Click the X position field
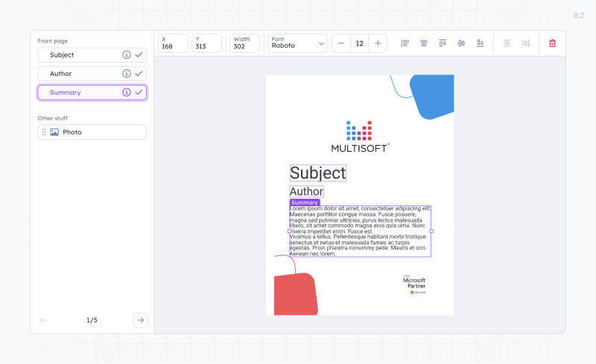Screen dimensions: 596x364 173,43
